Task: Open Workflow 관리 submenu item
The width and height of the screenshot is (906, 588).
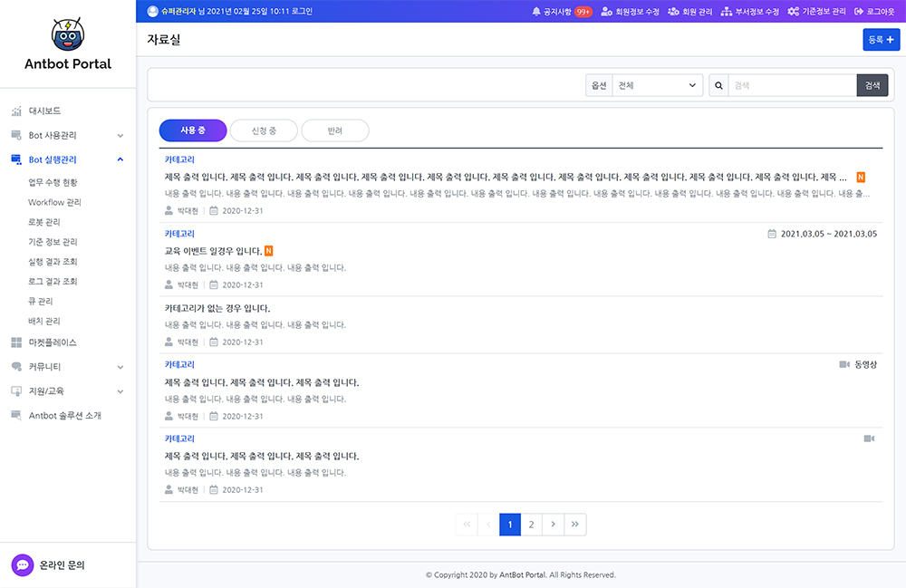Action: [54, 202]
